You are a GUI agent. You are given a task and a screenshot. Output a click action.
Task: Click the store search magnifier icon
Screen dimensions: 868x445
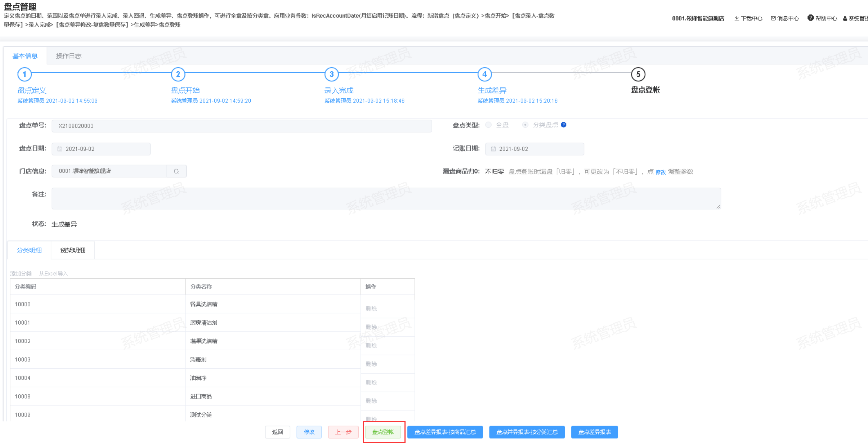pos(176,171)
